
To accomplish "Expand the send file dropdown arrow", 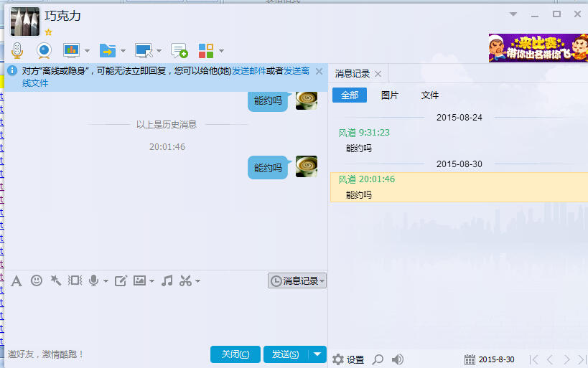I will (123, 51).
